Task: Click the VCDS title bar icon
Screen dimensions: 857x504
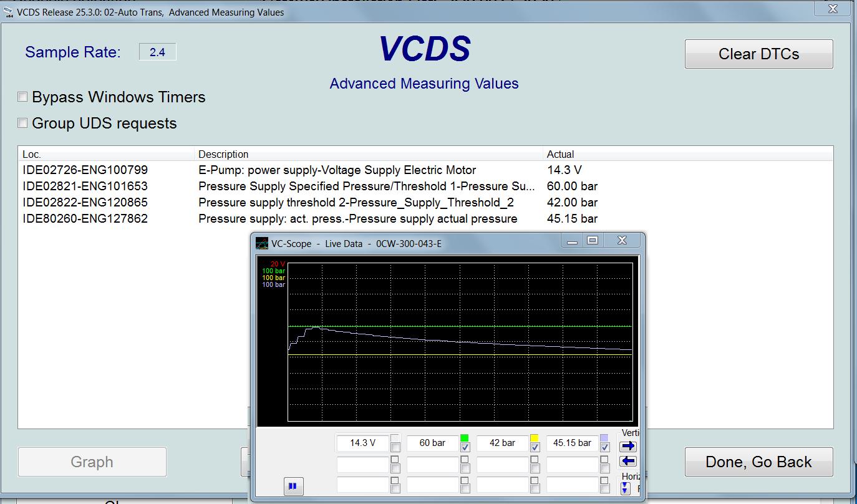Action: click(7, 12)
